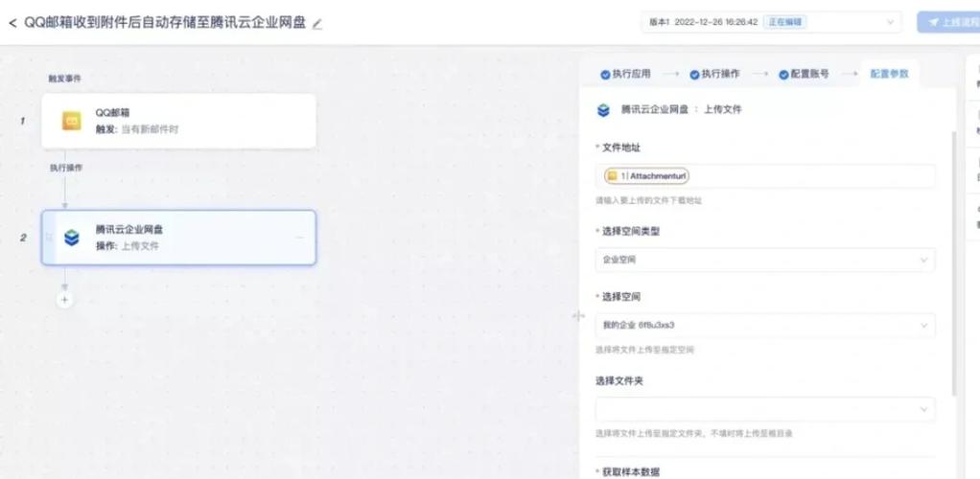This screenshot has width=980, height=479.
Task: Go back using the left arrow
Action: point(12,23)
